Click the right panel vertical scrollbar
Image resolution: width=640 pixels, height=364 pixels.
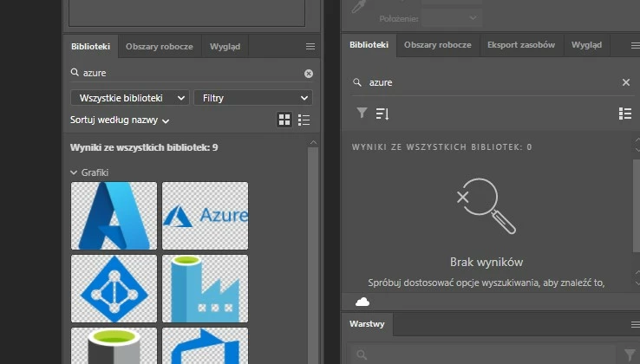(x=637, y=206)
